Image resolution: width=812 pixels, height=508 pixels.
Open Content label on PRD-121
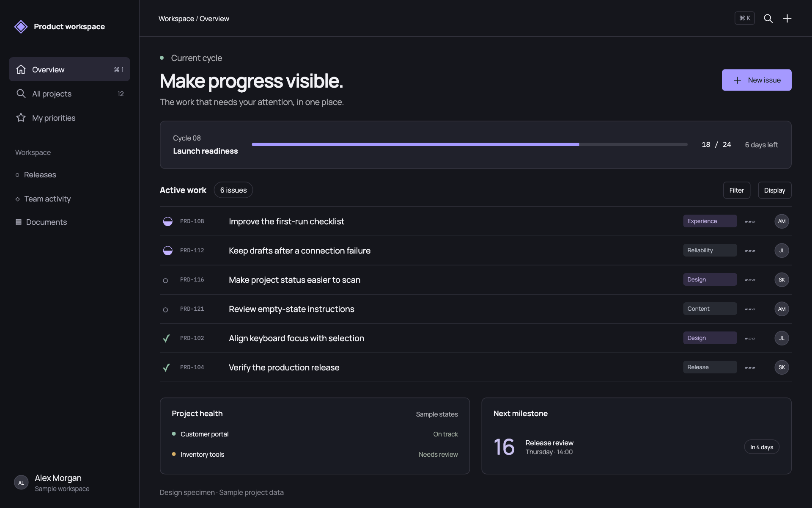[710, 309]
